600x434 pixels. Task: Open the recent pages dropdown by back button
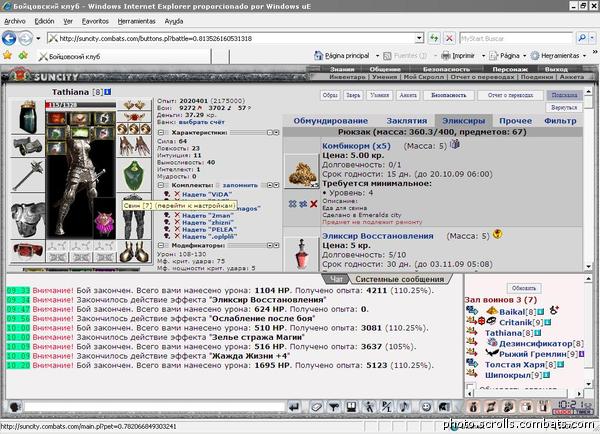click(38, 38)
